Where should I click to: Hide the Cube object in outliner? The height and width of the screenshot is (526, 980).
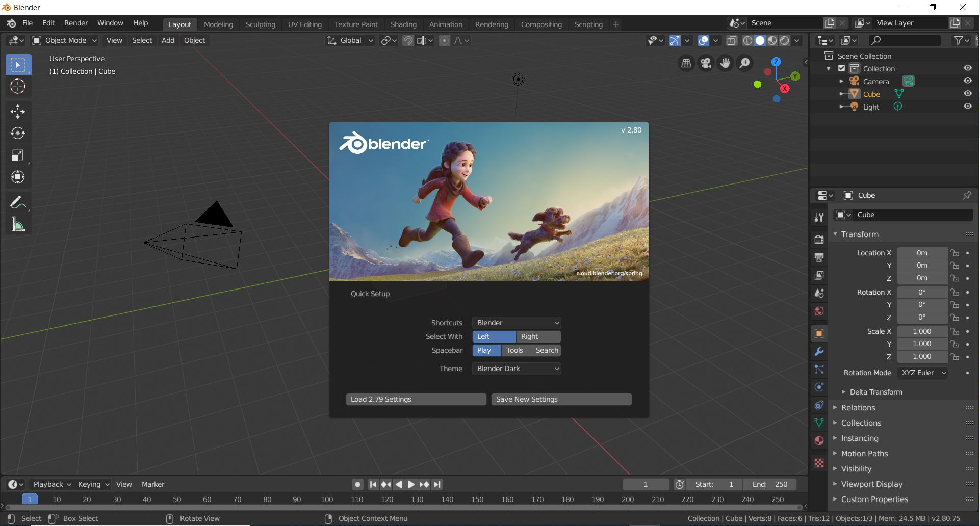coord(967,94)
